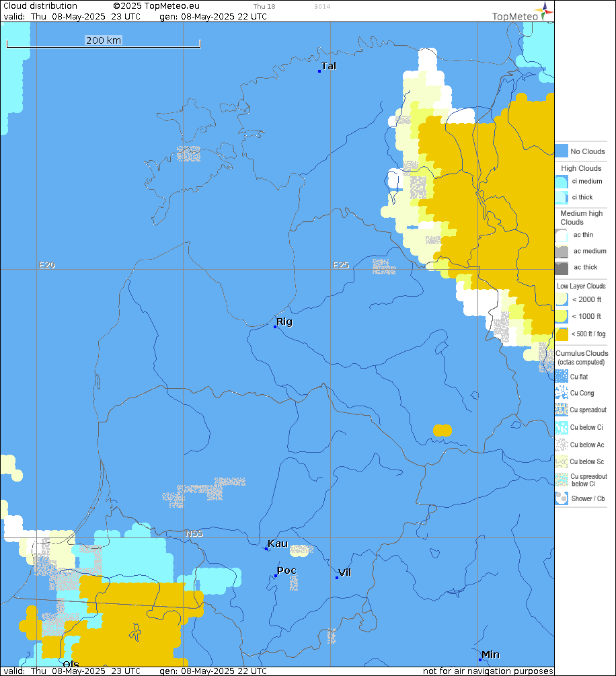Click the '©2025 TopMeteo.eu' copyright text

(157, 6)
